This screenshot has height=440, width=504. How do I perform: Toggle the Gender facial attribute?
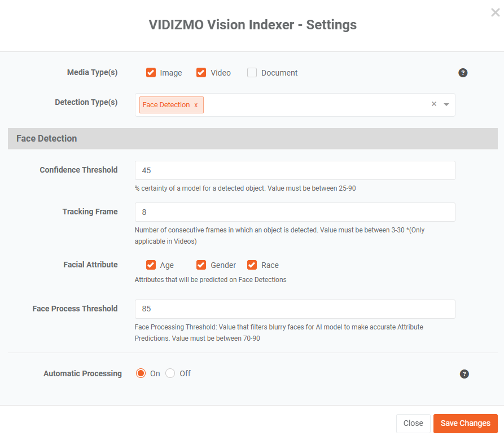click(201, 265)
